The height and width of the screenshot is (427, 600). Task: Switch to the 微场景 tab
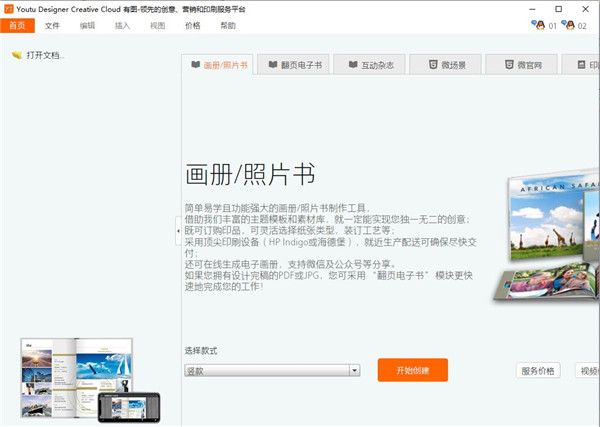pos(445,65)
